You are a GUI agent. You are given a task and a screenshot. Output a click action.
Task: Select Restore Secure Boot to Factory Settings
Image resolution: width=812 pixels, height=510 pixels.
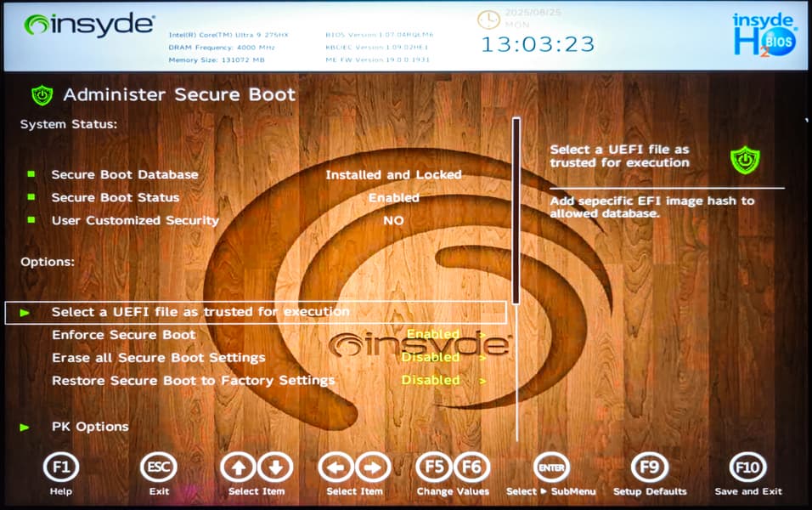click(193, 381)
